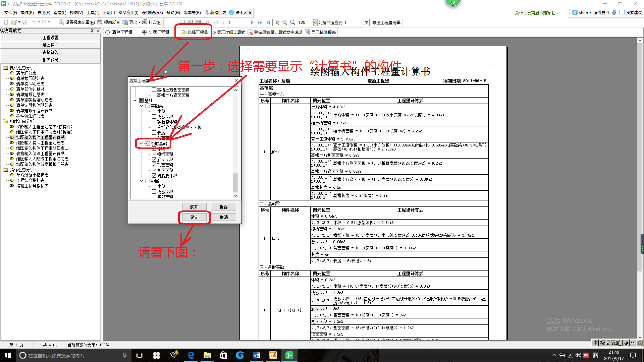Select 清单工程量 radio button
The image size is (644, 362).
pyautogui.click(x=108, y=33)
